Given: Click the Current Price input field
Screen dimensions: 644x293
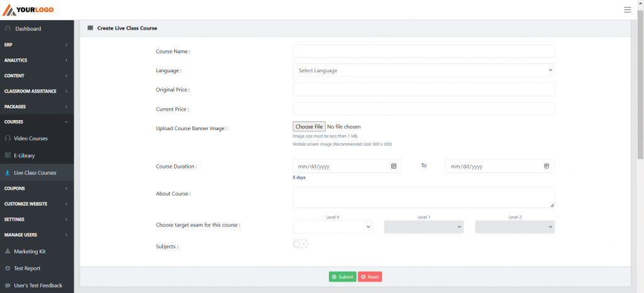Looking at the screenshot, I should [x=423, y=109].
